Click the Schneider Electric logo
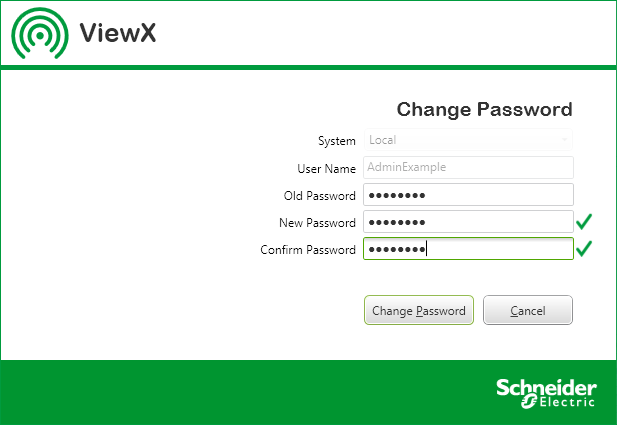The height and width of the screenshot is (425, 617). click(546, 392)
